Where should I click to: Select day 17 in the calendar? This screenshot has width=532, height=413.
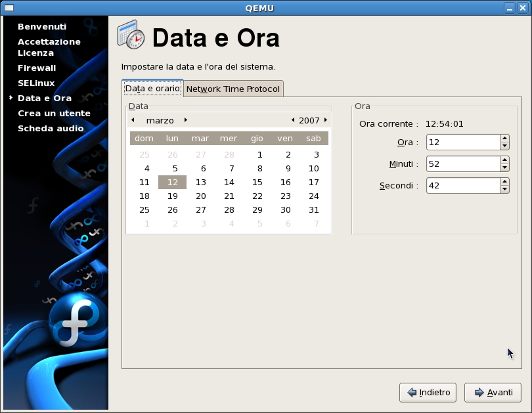313,183
